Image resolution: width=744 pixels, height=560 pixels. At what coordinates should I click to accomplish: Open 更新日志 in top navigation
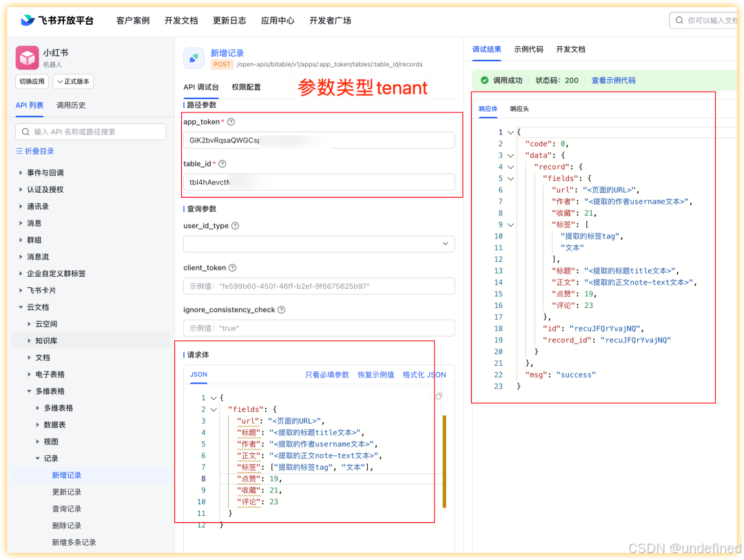229,21
